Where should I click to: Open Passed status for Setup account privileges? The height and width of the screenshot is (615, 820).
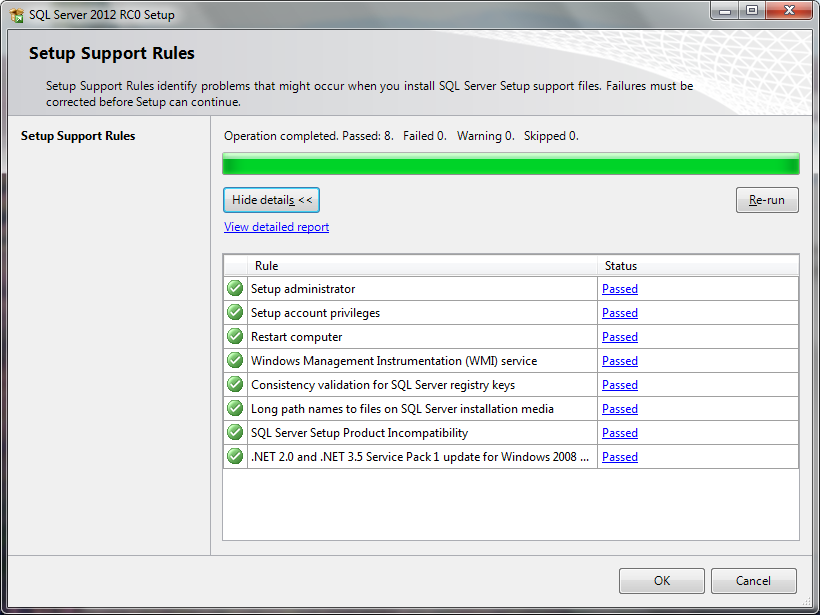[620, 313]
